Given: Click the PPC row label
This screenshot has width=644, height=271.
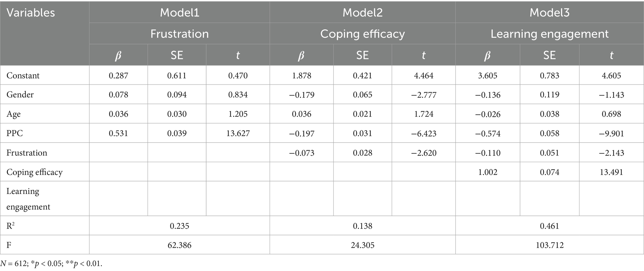Looking at the screenshot, I should (15, 133).
